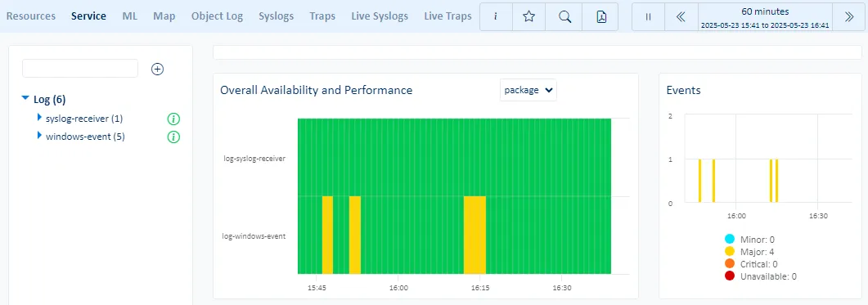Open the package dropdown
Screen dimensions: 868x305
(528, 90)
